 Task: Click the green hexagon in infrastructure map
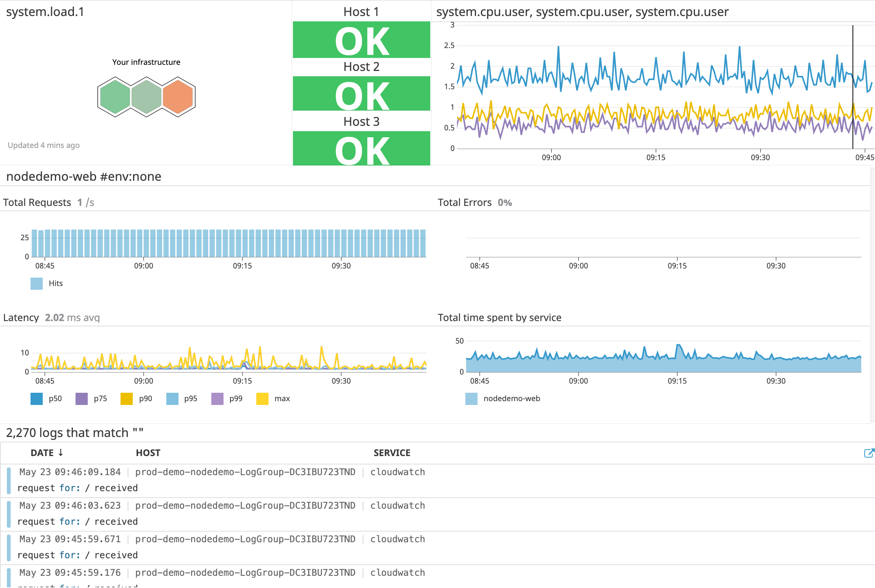[115, 97]
